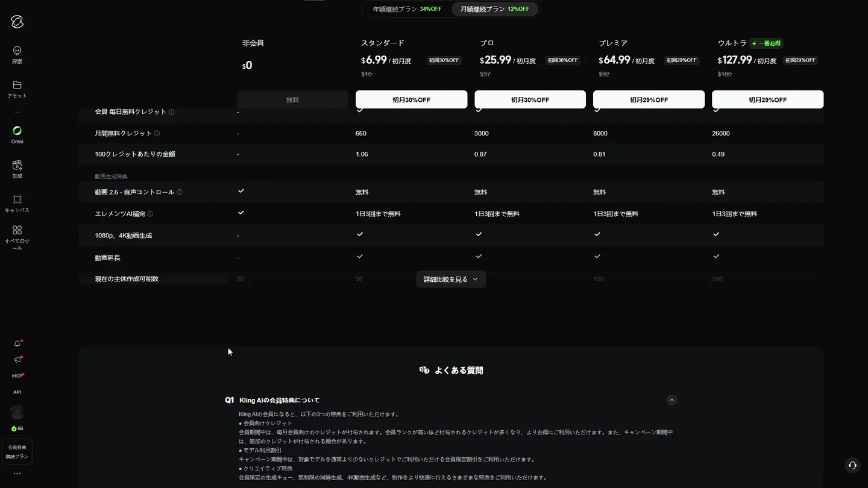Click the よくある質問 heading text

pos(459,371)
